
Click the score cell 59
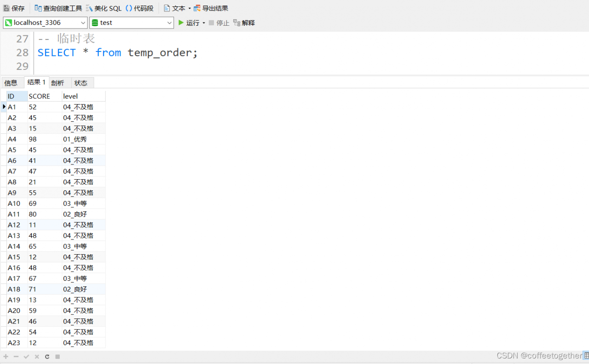tap(45, 311)
